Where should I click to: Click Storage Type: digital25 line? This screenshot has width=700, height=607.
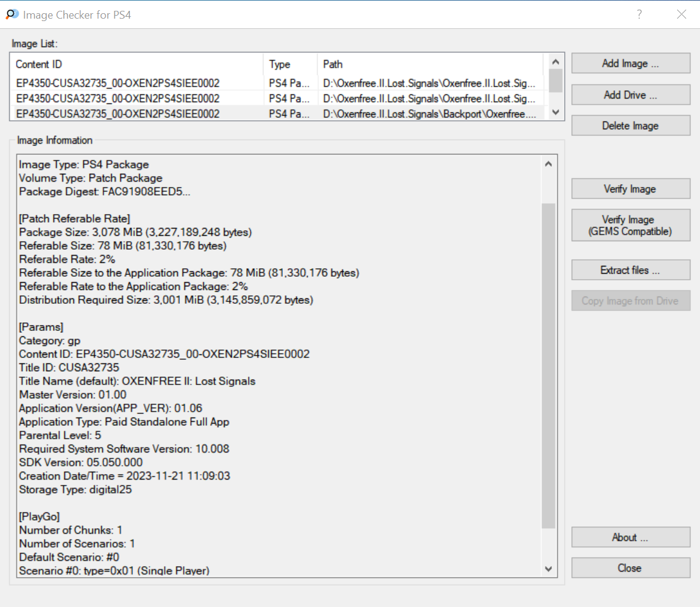click(75, 489)
